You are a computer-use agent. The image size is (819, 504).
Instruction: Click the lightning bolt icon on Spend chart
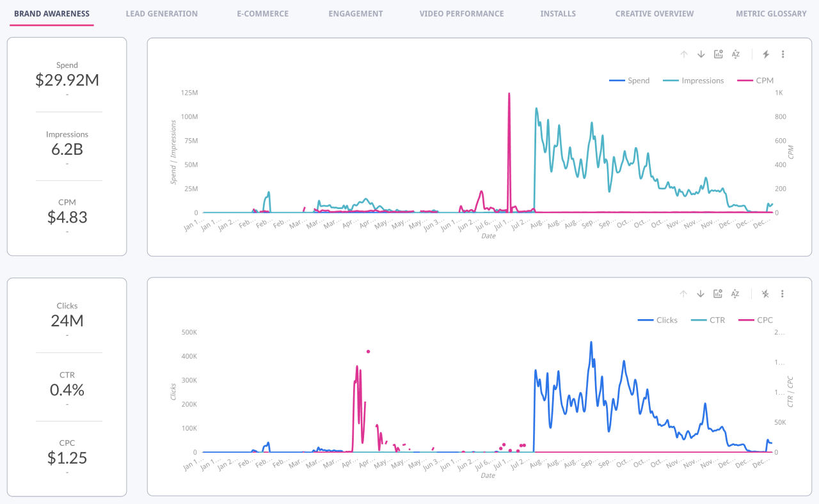tap(766, 54)
